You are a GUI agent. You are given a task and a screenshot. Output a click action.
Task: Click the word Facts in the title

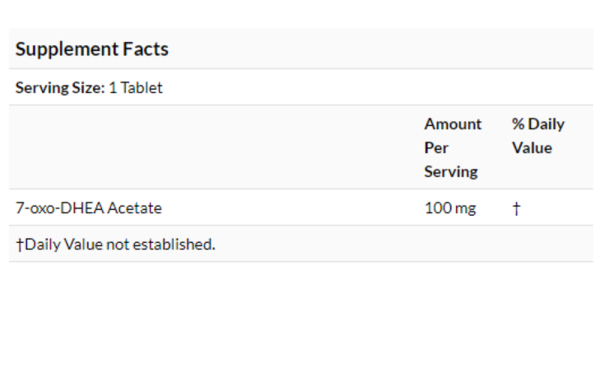pyautogui.click(x=145, y=49)
